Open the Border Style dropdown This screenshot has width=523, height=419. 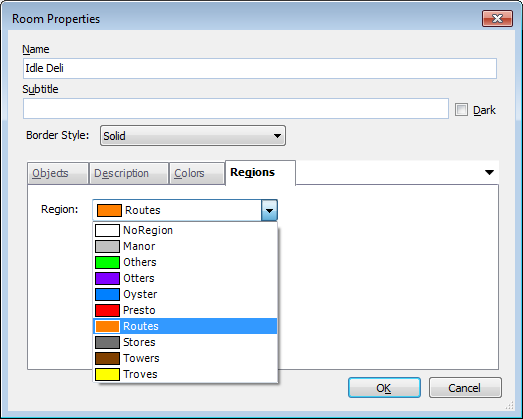point(193,136)
